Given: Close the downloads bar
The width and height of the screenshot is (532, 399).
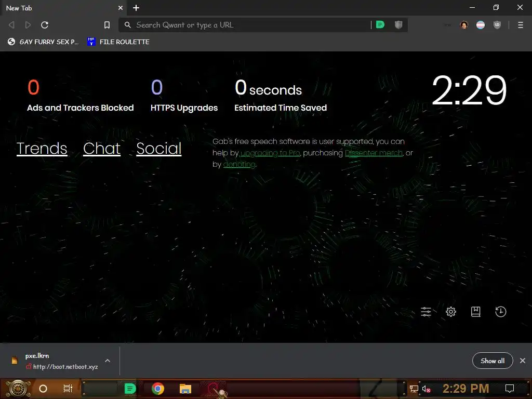Looking at the screenshot, I should click(x=523, y=361).
